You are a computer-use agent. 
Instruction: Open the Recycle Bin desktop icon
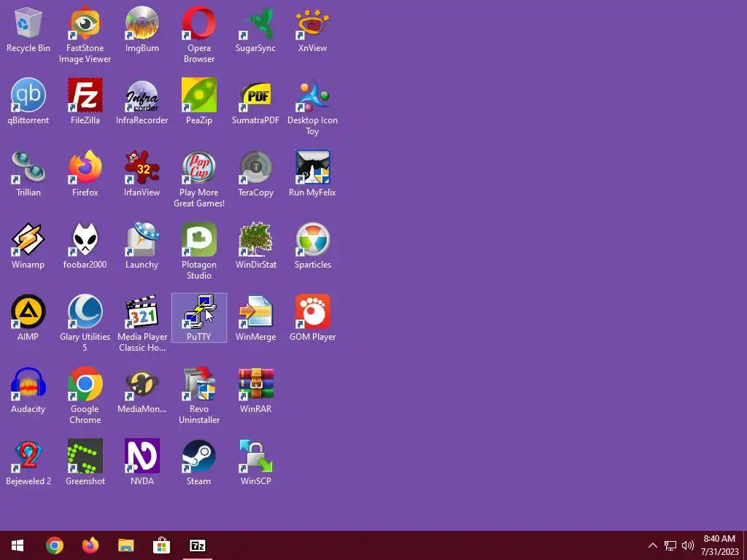pyautogui.click(x=28, y=30)
